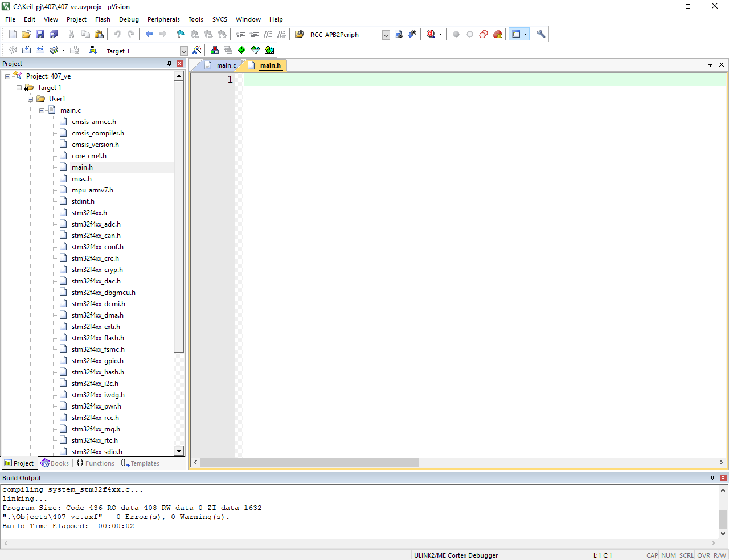Select stm32f4xx_gpio.h in project tree

tap(97, 361)
